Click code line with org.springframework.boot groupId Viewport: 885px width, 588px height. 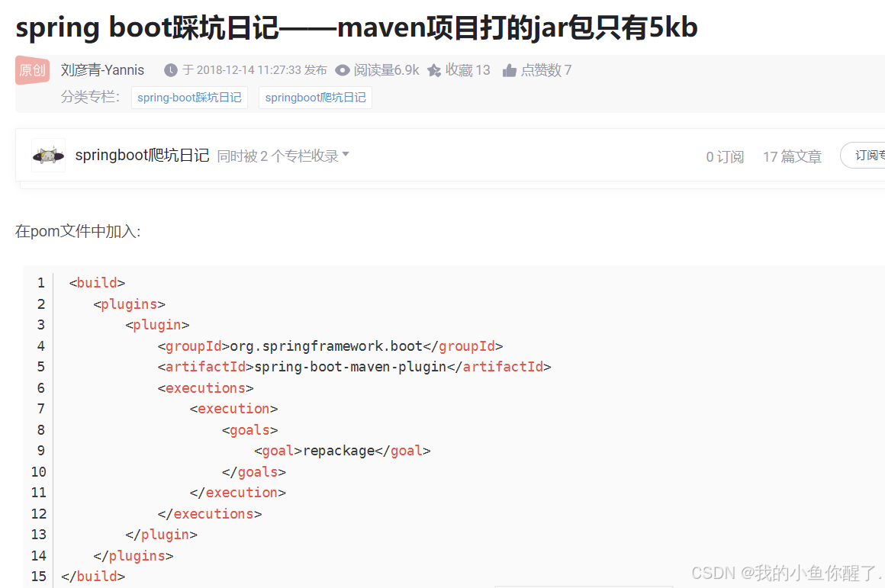point(330,346)
